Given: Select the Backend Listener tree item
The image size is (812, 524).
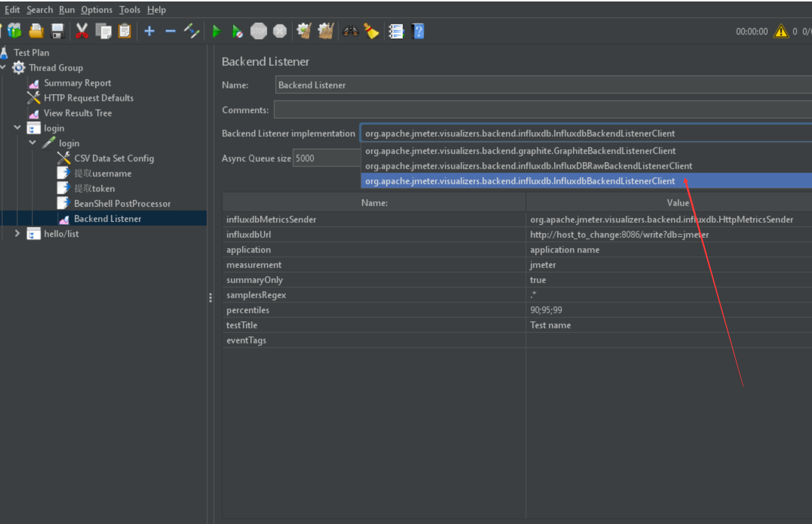Looking at the screenshot, I should 108,219.
